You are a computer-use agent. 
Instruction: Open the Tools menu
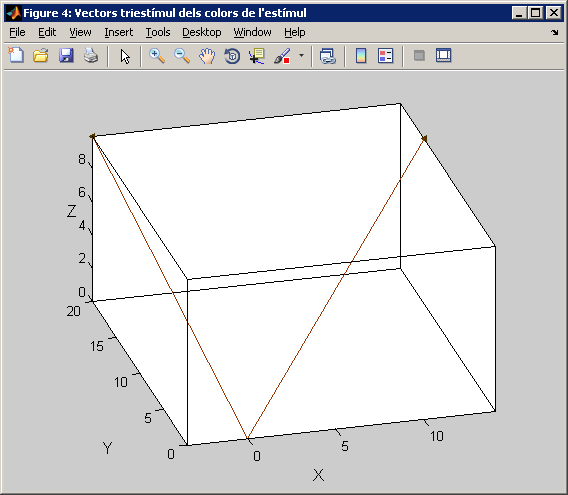tap(158, 32)
